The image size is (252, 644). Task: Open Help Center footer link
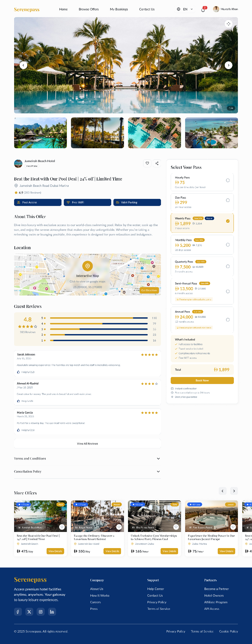click(x=156, y=589)
